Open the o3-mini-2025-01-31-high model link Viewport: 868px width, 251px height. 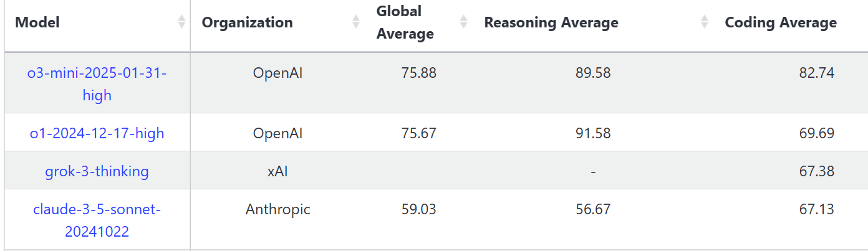tap(97, 84)
